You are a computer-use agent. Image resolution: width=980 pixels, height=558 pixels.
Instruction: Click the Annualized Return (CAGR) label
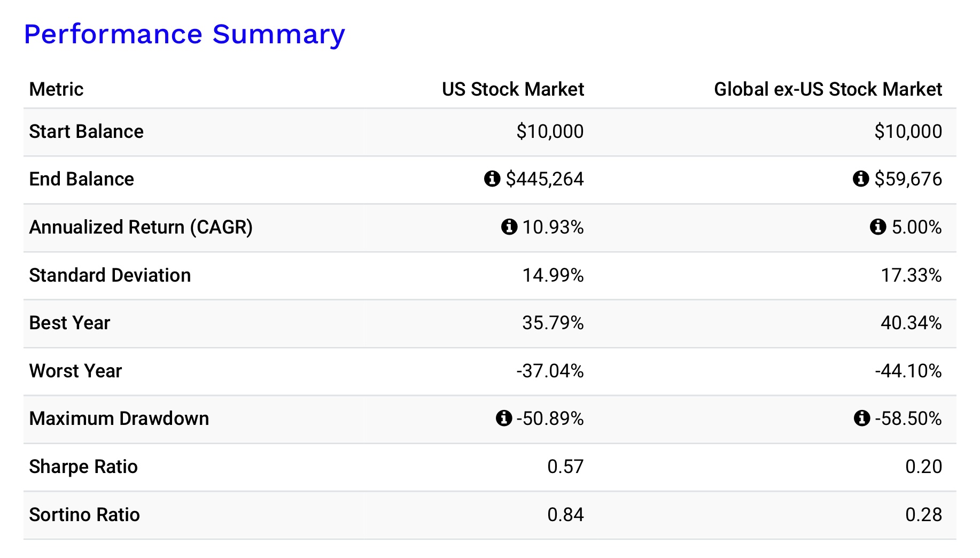click(141, 227)
